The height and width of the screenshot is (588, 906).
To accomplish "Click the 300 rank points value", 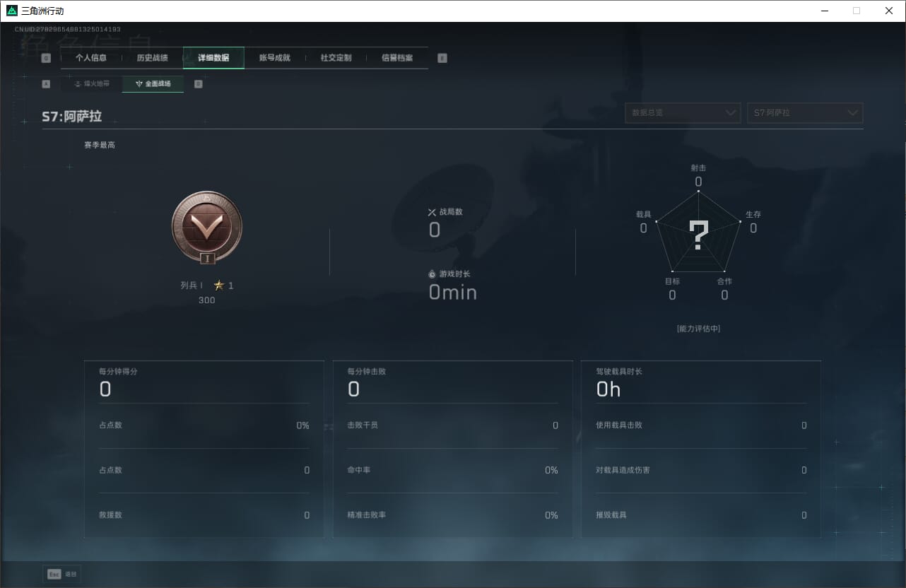I will click(206, 300).
